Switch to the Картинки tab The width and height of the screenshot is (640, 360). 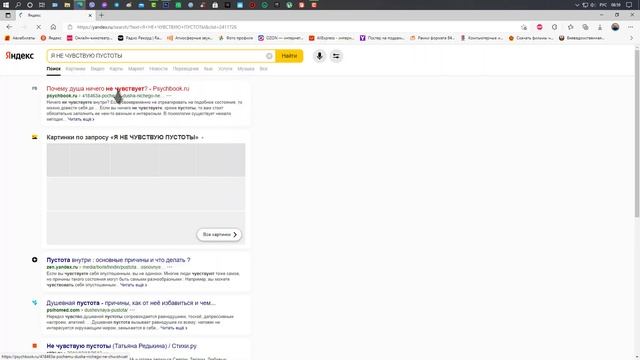tap(76, 69)
